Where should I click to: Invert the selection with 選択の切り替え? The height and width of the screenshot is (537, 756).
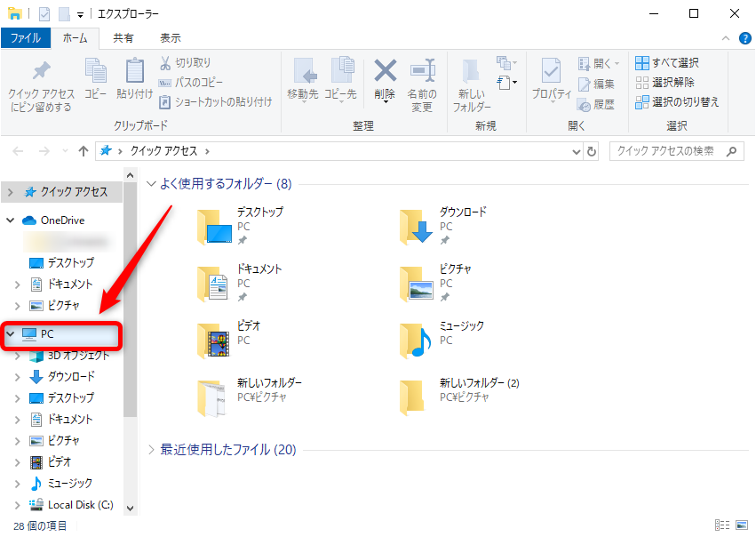coord(674,101)
